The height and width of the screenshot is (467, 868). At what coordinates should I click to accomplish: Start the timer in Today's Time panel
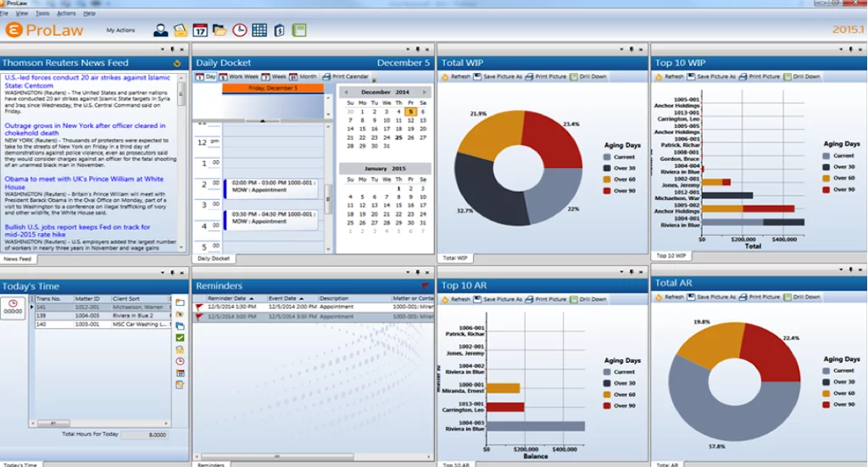[x=13, y=307]
